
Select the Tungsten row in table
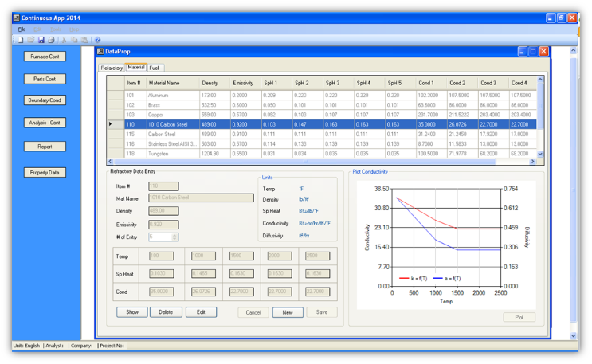(x=331, y=154)
